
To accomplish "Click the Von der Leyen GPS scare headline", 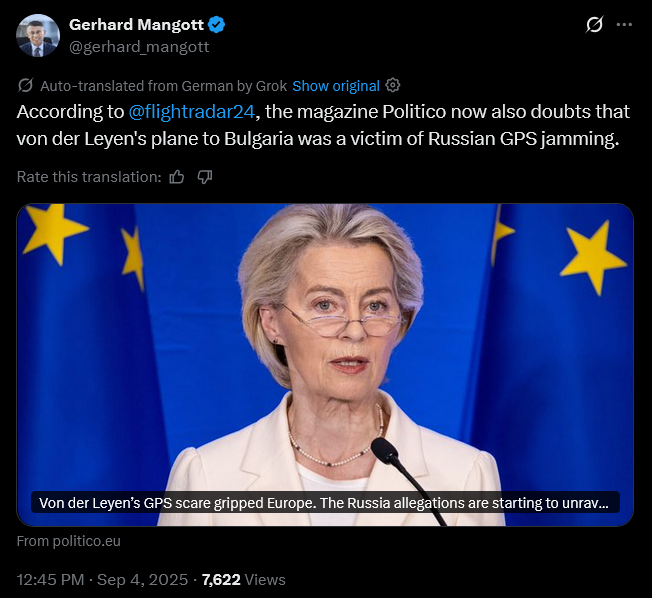I will click(325, 503).
